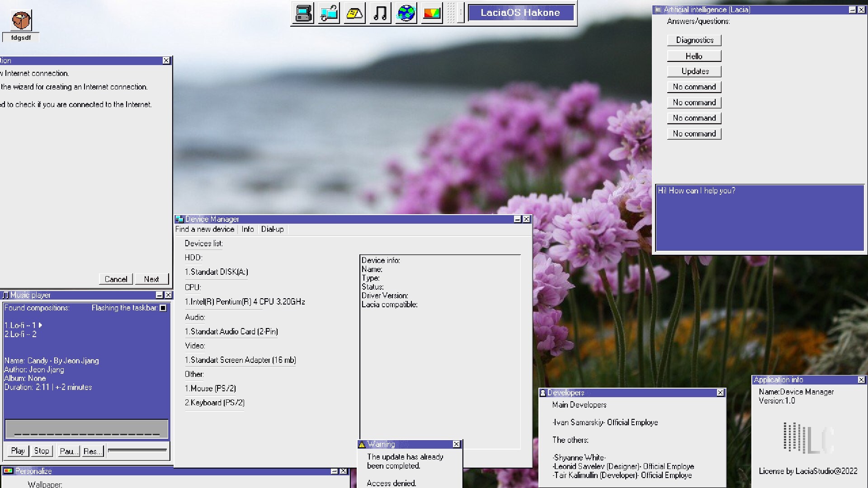Click the music player volume slider
Image resolution: width=868 pixels, height=488 pixels.
click(x=137, y=450)
